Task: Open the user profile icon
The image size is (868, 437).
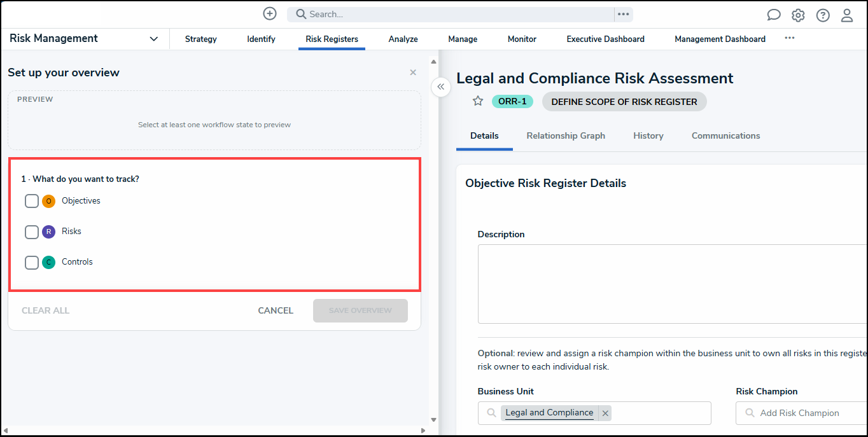Action: [847, 15]
